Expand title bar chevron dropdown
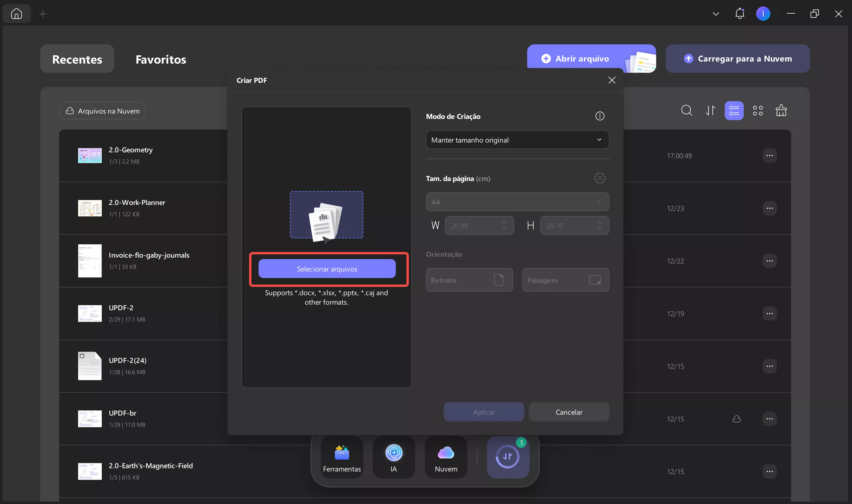Image resolution: width=852 pixels, height=504 pixels. 716,14
